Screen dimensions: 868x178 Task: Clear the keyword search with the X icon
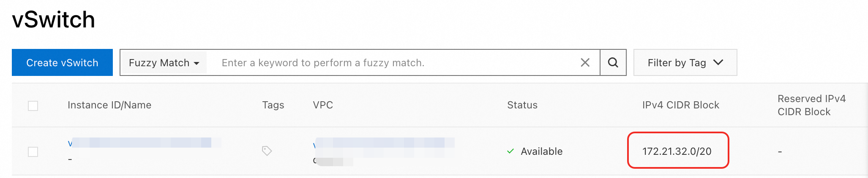click(x=585, y=63)
